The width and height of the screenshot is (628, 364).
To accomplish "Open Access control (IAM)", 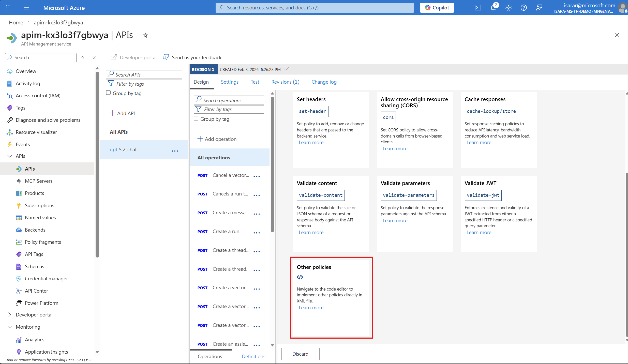I will pyautogui.click(x=38, y=96).
